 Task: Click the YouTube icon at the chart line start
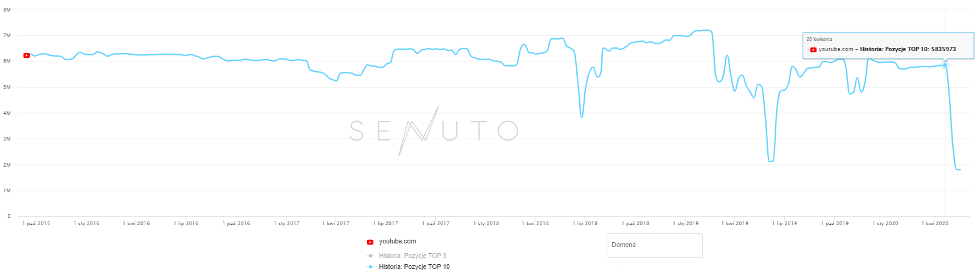pyautogui.click(x=27, y=55)
